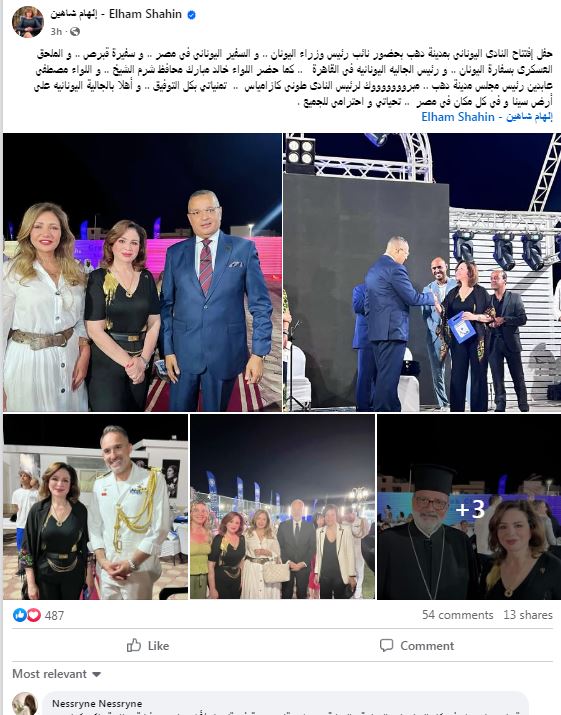Click the blue like reaction icon
561x715 pixels.
(x=20, y=615)
